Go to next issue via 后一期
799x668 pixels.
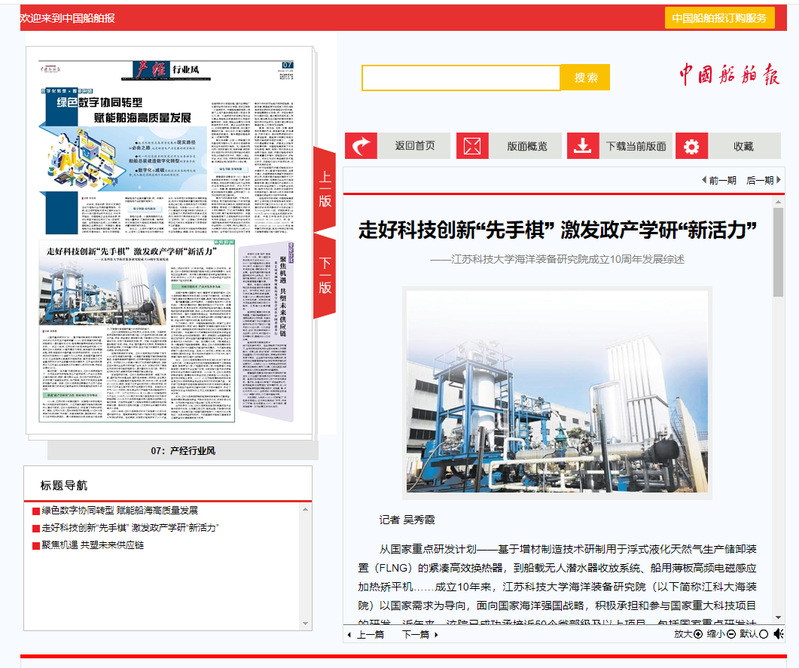[x=760, y=180]
